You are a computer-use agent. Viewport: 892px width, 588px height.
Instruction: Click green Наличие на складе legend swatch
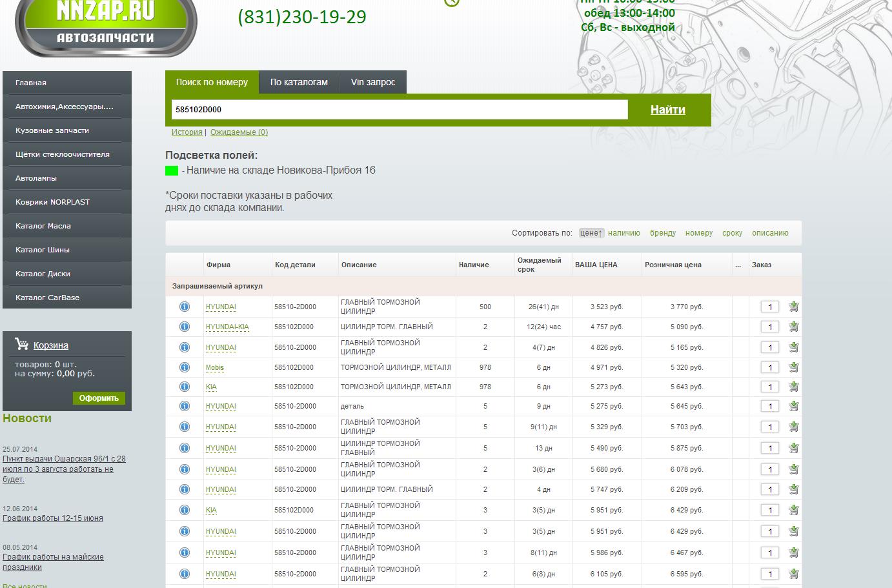[x=172, y=170]
